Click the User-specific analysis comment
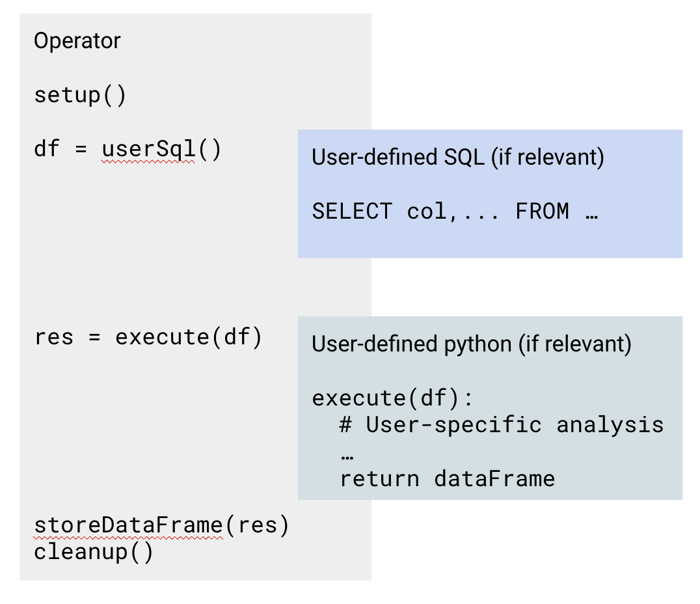Image resolution: width=700 pixels, height=604 pixels. pyautogui.click(x=502, y=425)
